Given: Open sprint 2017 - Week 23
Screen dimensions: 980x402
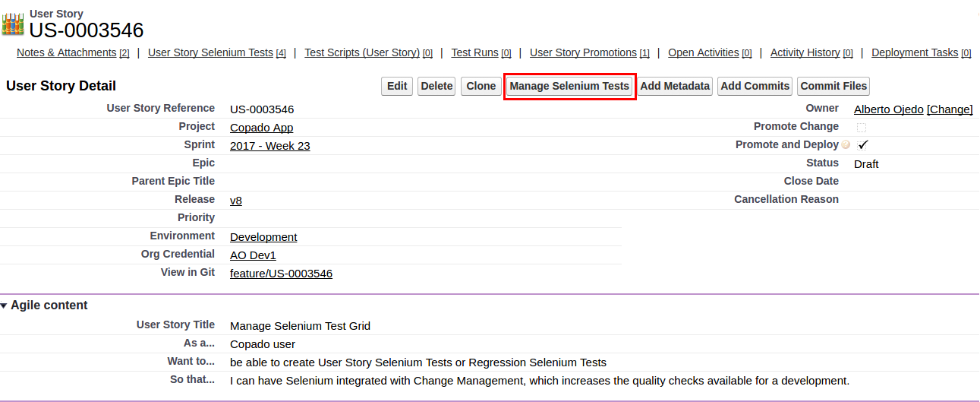Looking at the screenshot, I should (269, 146).
